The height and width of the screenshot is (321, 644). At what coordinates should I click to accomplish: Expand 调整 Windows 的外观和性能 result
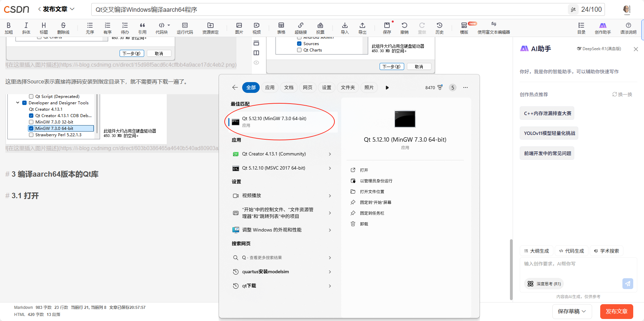(330, 230)
